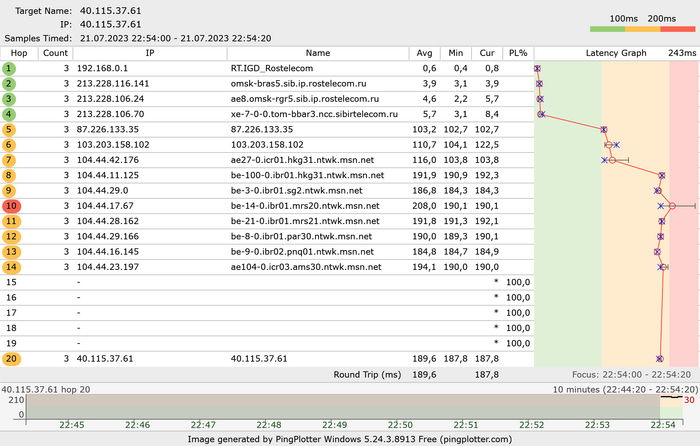The height and width of the screenshot is (446, 700).
Task: Click the Name column header
Action: pos(318,52)
